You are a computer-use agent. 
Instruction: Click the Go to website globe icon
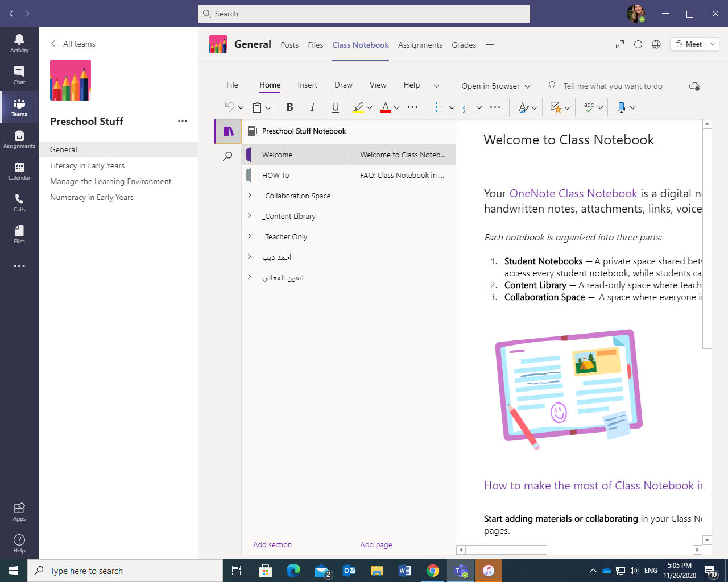click(x=656, y=44)
